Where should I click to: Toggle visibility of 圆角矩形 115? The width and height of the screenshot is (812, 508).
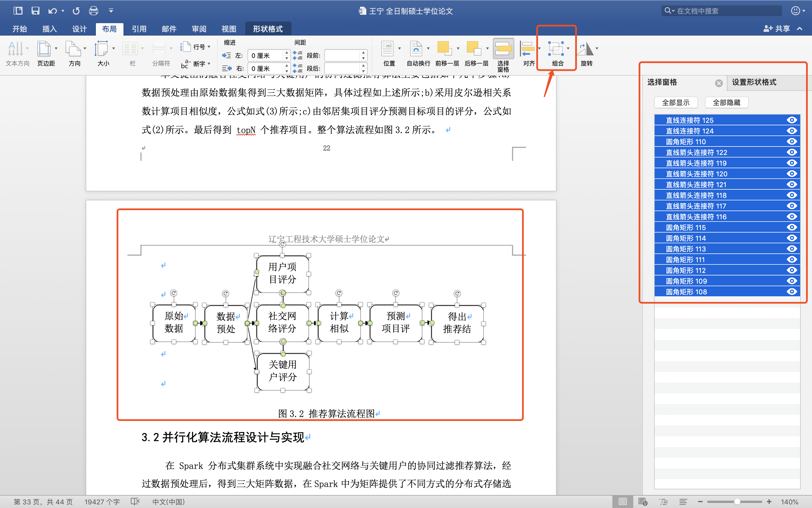[791, 227]
